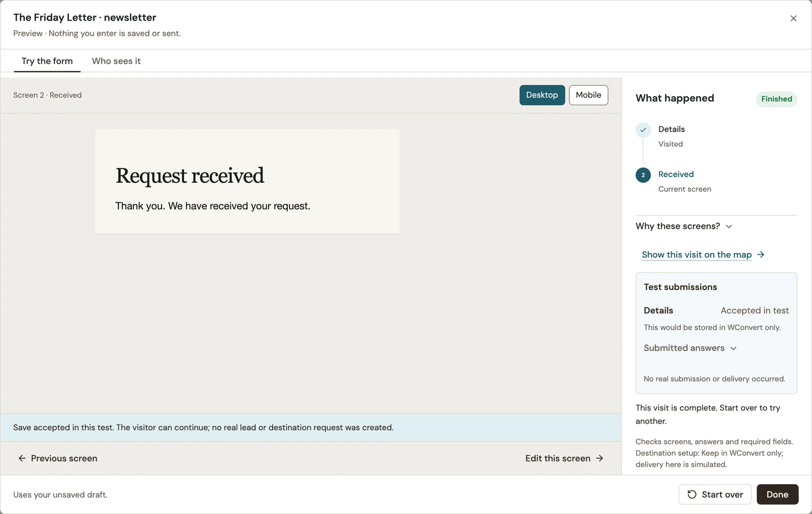
Task: Click the Screen 2 · Received label
Action: (x=47, y=95)
